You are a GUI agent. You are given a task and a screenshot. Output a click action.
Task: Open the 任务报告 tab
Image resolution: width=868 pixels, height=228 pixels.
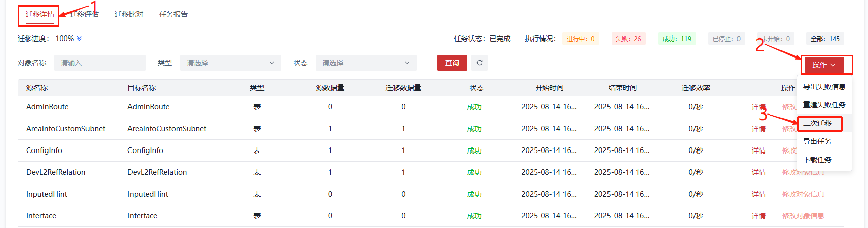pyautogui.click(x=173, y=14)
